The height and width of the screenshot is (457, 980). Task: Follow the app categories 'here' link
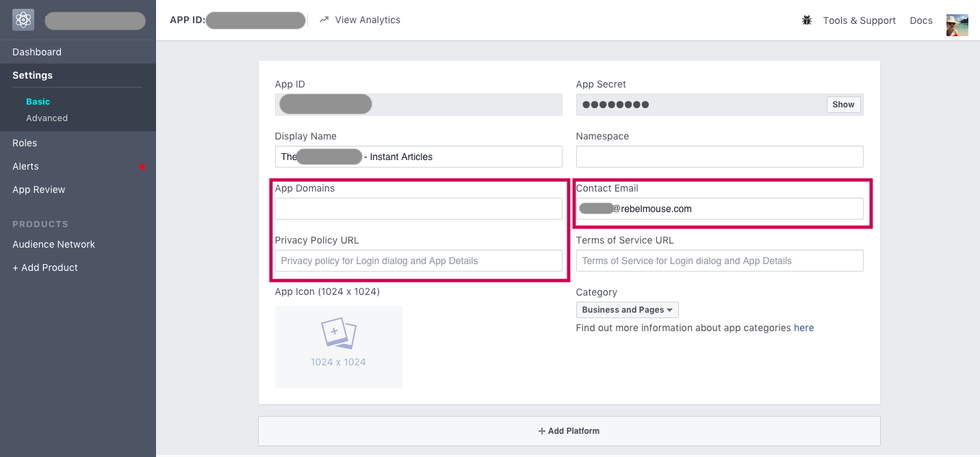(804, 328)
